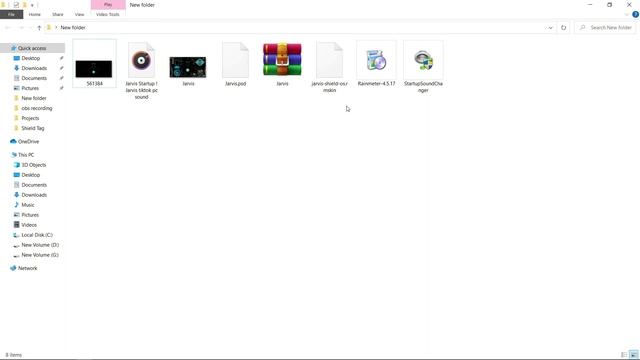Navigate forward in folder history

21,28
